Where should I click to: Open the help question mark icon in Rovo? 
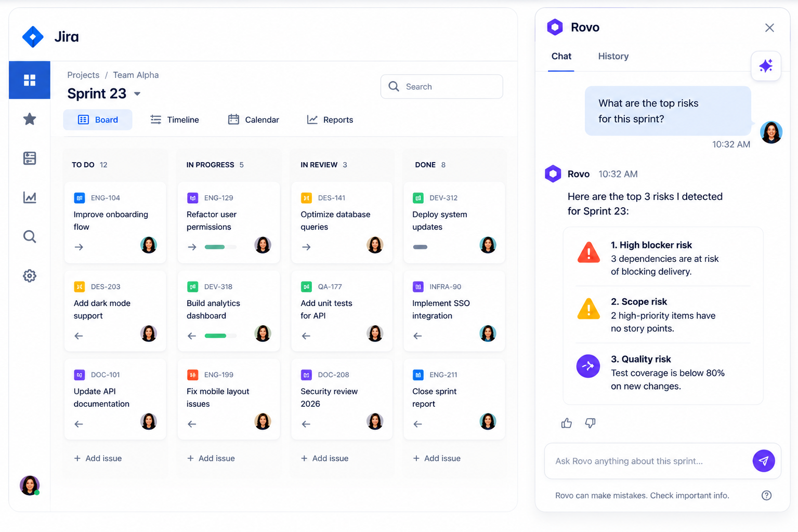766,496
